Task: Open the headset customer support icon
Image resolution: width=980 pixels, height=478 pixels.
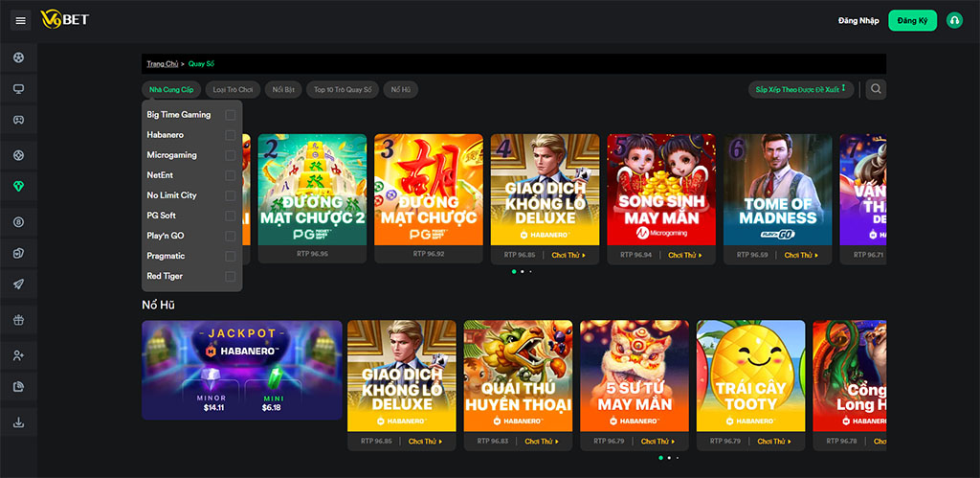Action: [x=954, y=21]
